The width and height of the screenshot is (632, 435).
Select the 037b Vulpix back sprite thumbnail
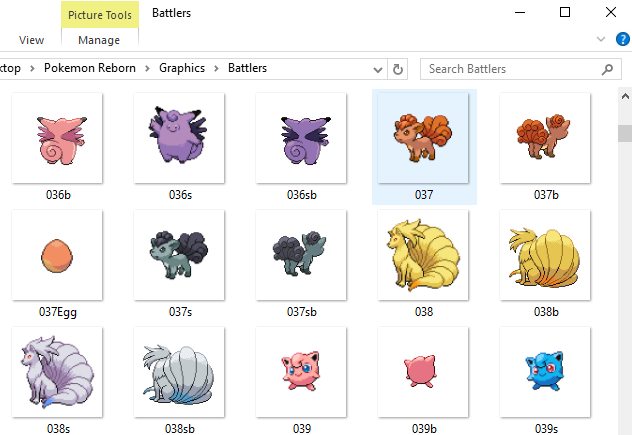click(545, 138)
